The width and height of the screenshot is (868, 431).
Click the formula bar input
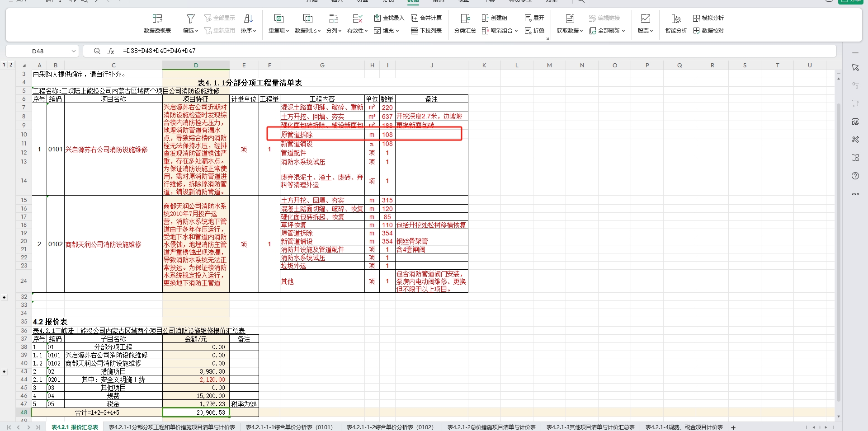coord(477,51)
